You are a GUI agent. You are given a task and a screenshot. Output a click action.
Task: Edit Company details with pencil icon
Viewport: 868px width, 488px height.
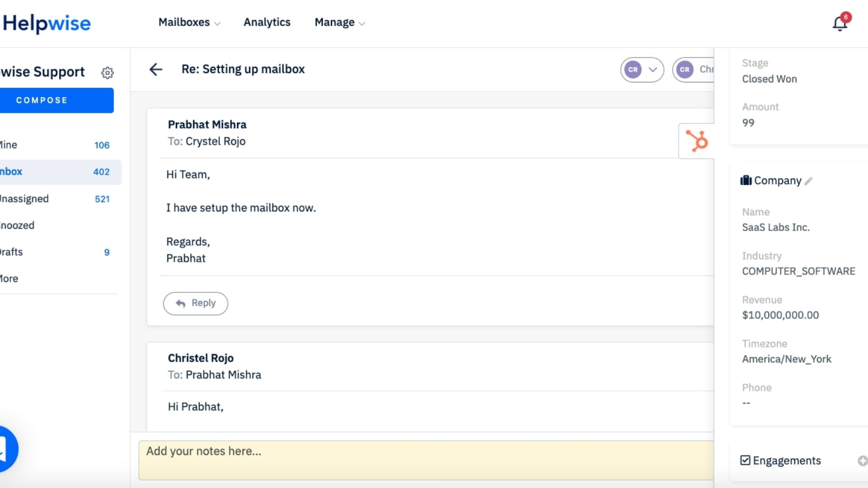click(808, 181)
